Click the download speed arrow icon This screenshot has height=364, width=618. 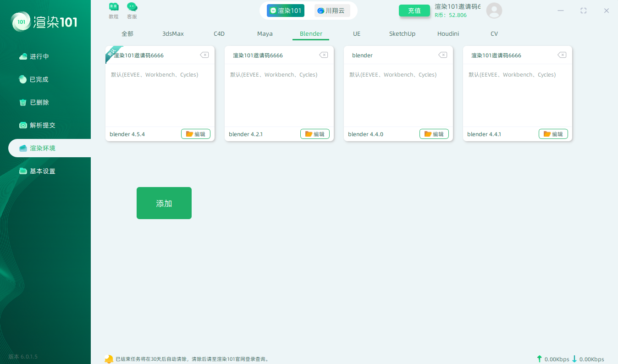[x=574, y=359]
